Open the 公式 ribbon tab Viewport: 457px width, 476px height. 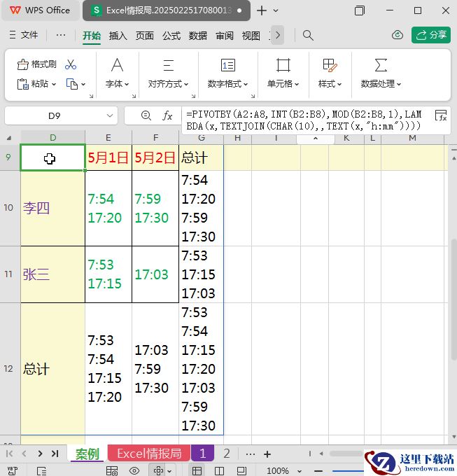coord(171,36)
